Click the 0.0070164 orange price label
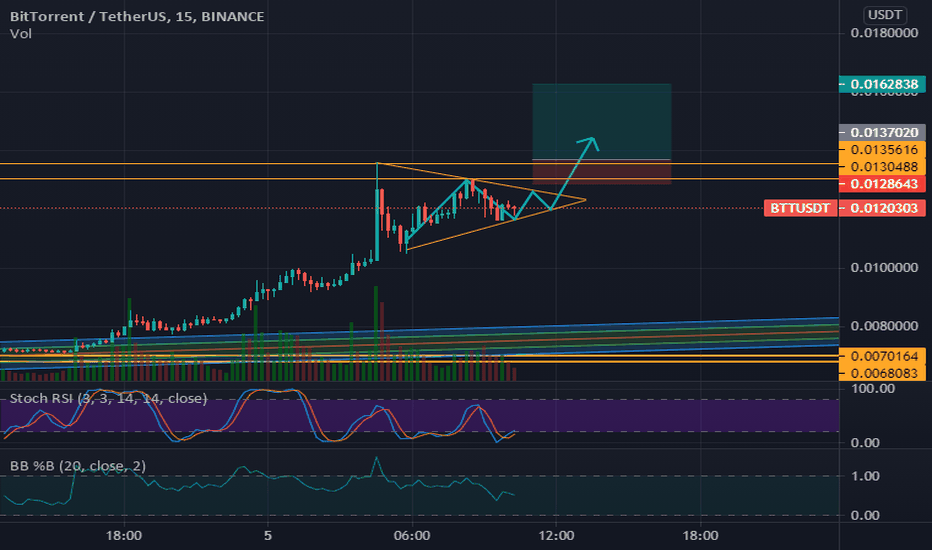 tap(882, 356)
